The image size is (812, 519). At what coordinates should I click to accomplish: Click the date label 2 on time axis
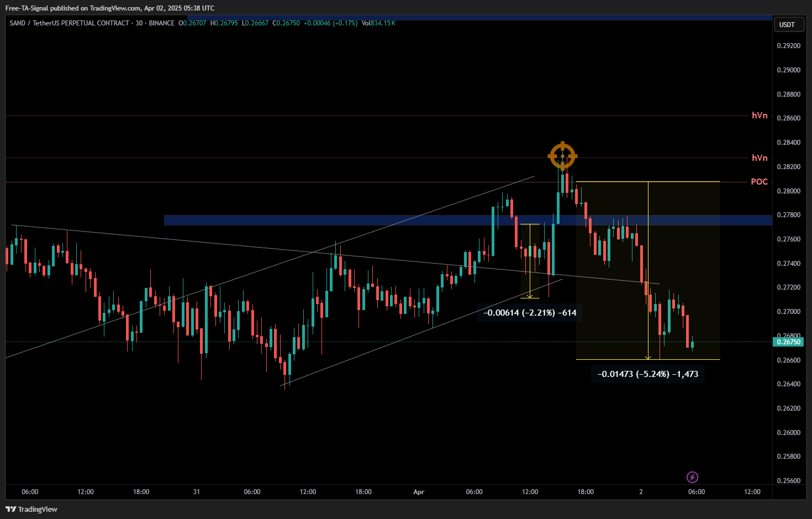[641, 492]
